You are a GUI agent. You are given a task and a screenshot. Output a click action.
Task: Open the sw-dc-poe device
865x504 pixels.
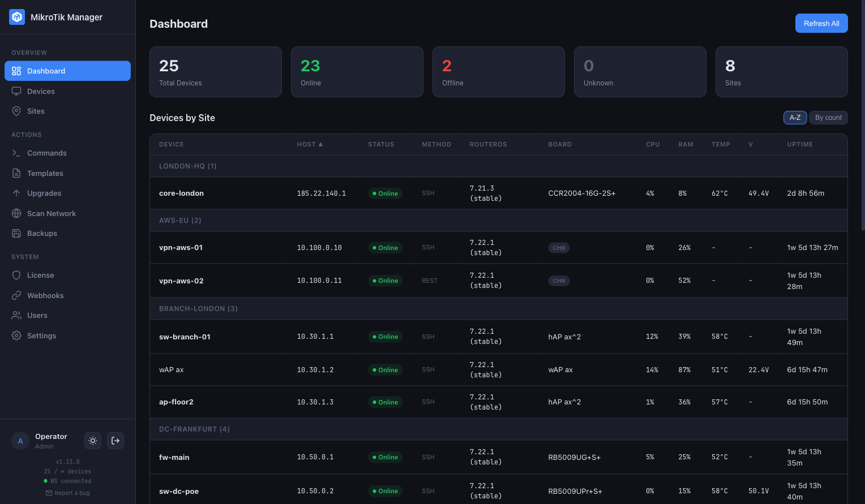pos(179,491)
